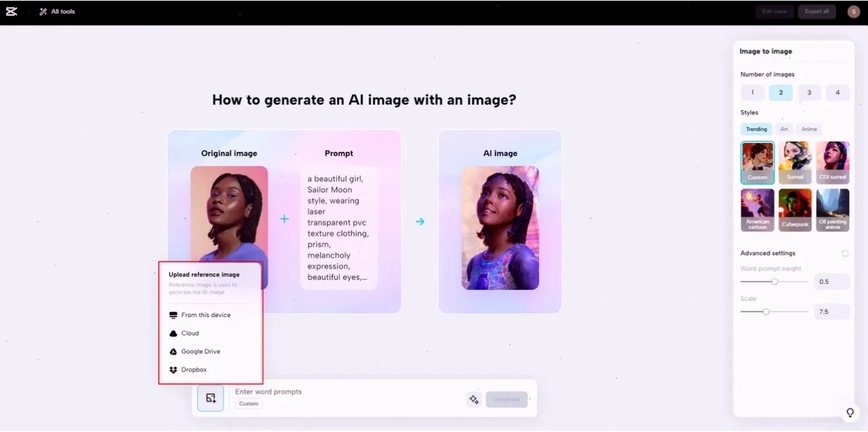Click the Edit more button
Image resolution: width=868 pixels, height=432 pixels.
coord(774,12)
